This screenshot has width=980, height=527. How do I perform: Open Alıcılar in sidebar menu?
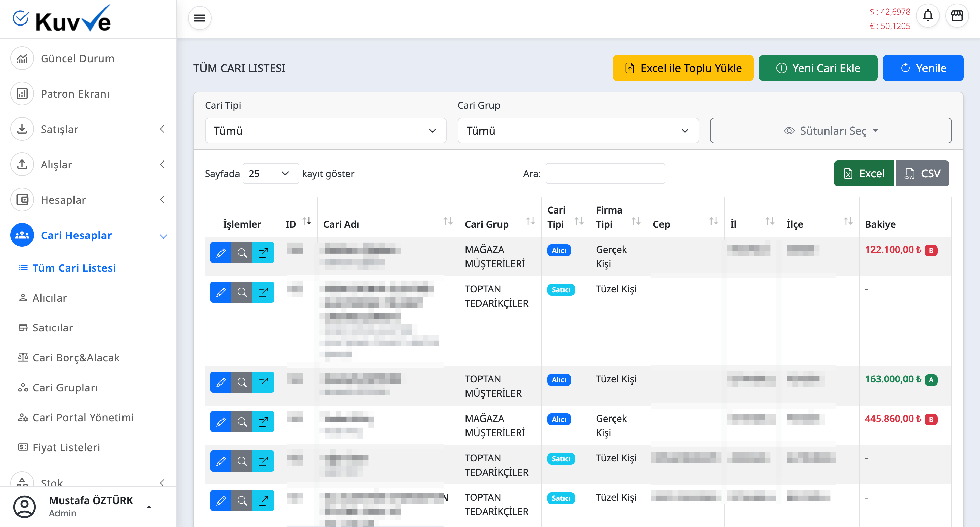tap(49, 298)
